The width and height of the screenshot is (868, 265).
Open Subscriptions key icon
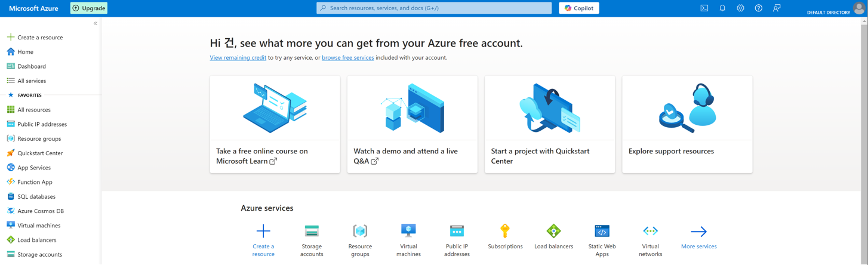click(505, 231)
